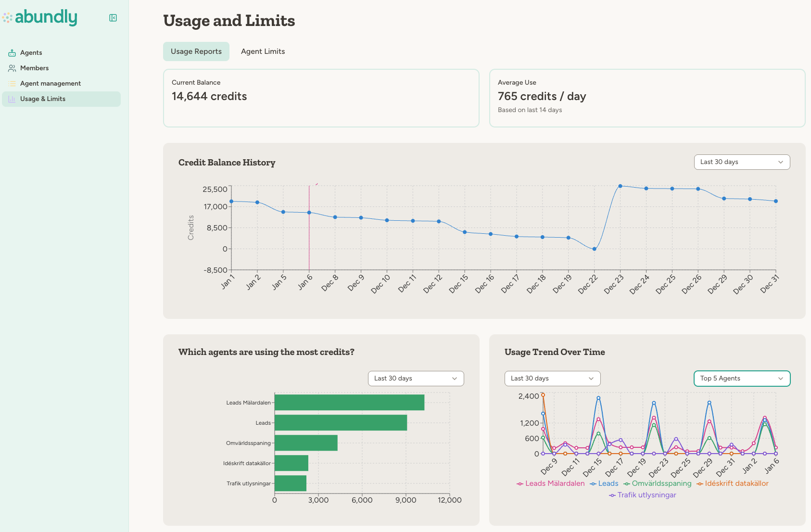Click the pink marker line on Jan 6

(x=309, y=226)
